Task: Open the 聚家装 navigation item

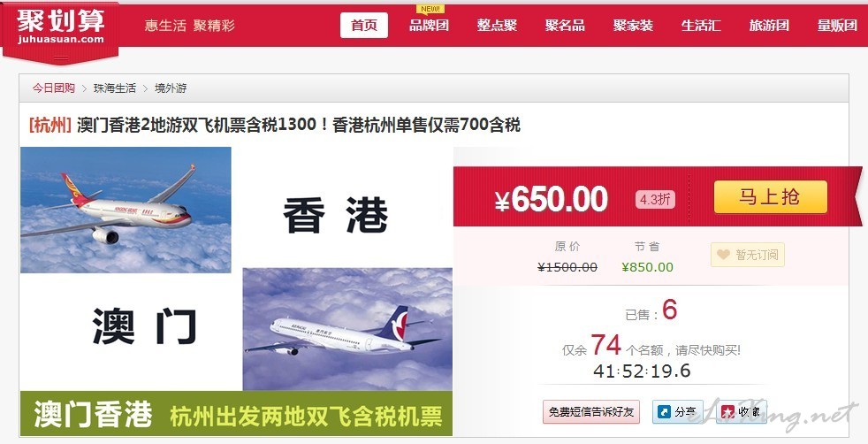Action: click(633, 26)
